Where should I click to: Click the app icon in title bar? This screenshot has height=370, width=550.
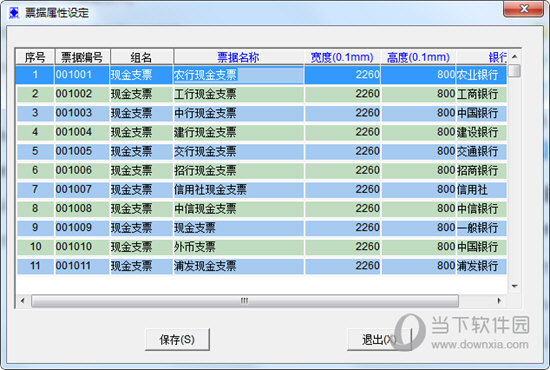click(x=14, y=13)
